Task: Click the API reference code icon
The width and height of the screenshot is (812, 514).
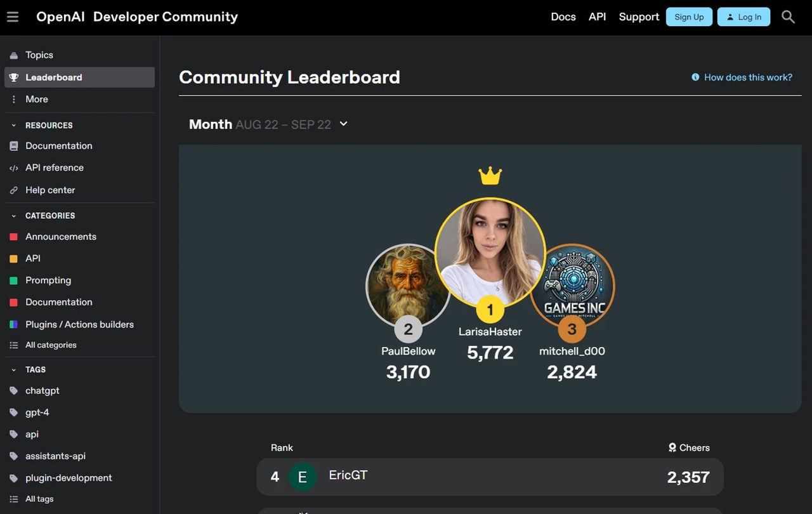Action: pyautogui.click(x=14, y=168)
